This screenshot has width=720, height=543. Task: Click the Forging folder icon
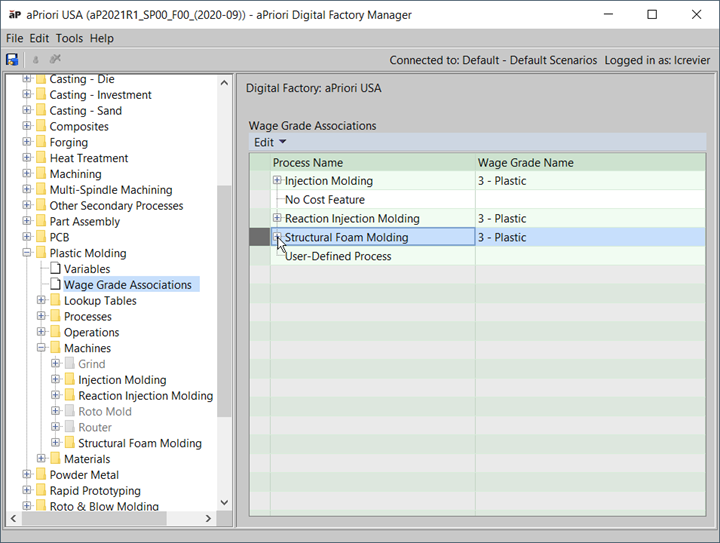point(41,142)
